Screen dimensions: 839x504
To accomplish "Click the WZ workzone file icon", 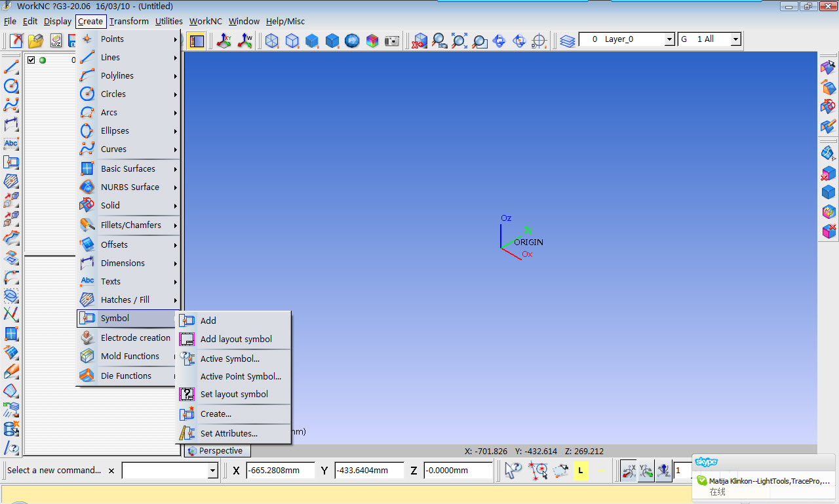I will coord(56,41).
